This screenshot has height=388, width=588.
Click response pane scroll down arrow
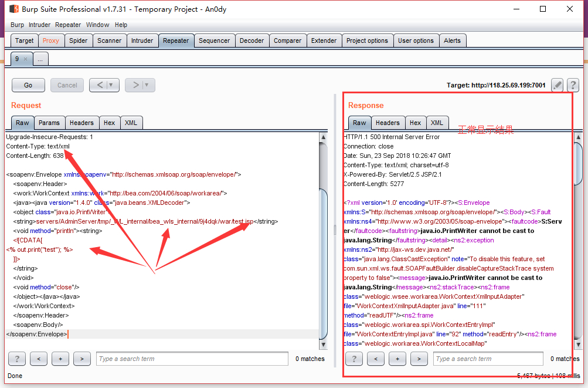pos(578,345)
